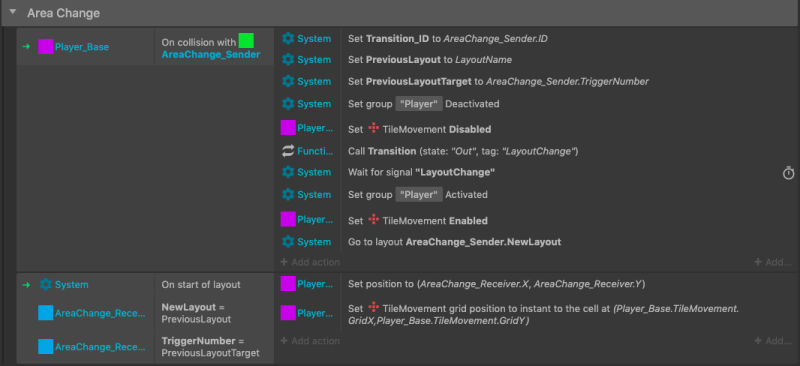Select the Wait for signal "LayoutChange" action
Viewport: 800px width, 366px height.
tap(421, 173)
